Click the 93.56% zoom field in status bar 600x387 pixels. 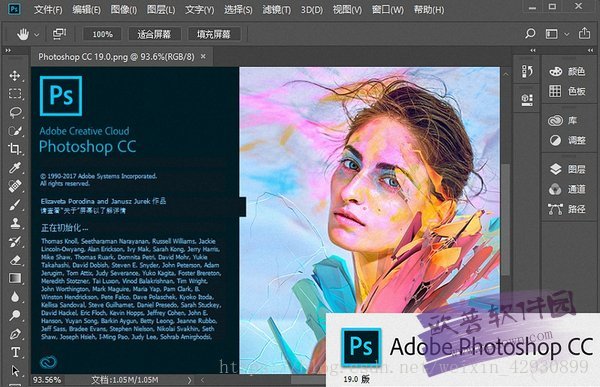tap(47, 380)
